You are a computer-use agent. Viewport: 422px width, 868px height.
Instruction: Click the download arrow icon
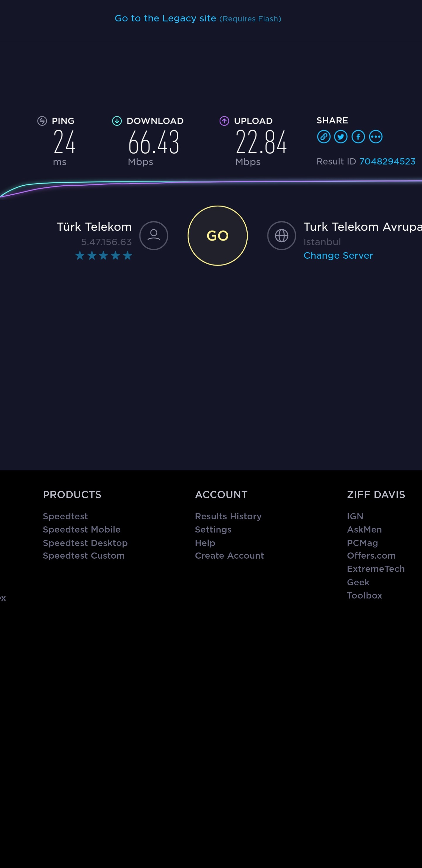117,121
